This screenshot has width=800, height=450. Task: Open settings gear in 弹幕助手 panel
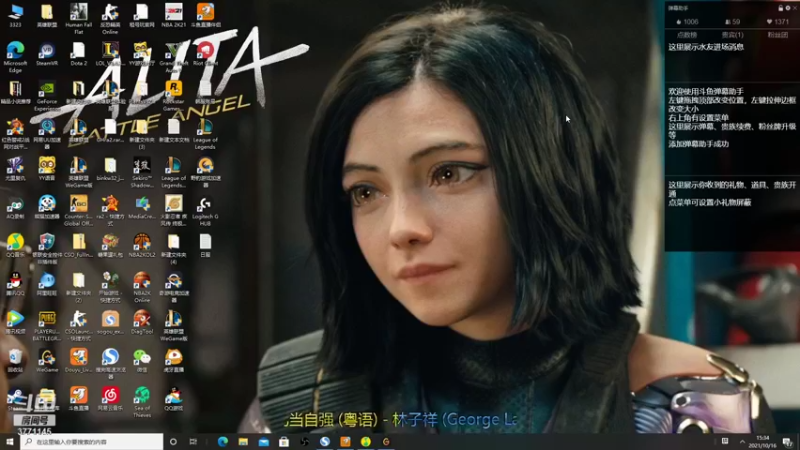tap(787, 8)
